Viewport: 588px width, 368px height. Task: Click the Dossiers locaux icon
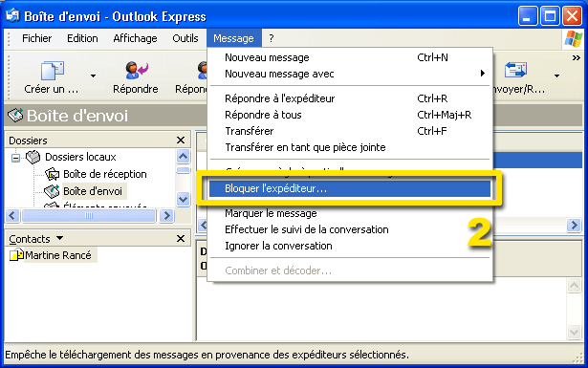(33, 157)
